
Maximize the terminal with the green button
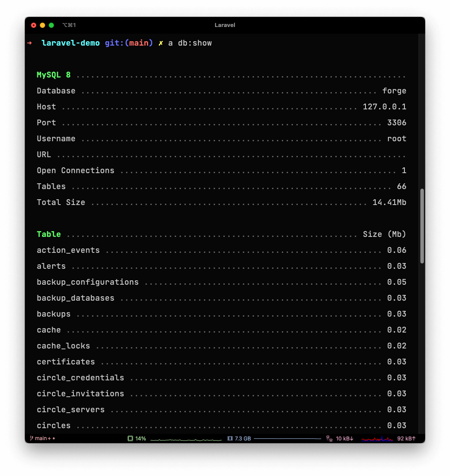[51, 25]
